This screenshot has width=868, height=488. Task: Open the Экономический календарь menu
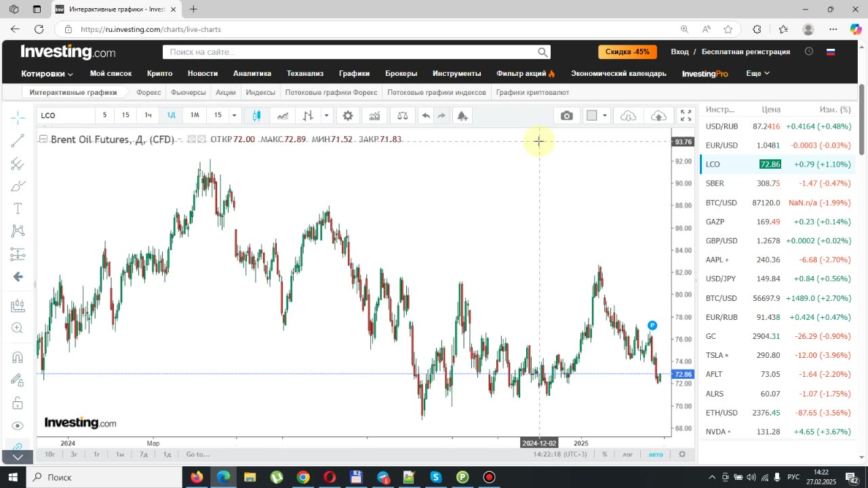point(618,73)
